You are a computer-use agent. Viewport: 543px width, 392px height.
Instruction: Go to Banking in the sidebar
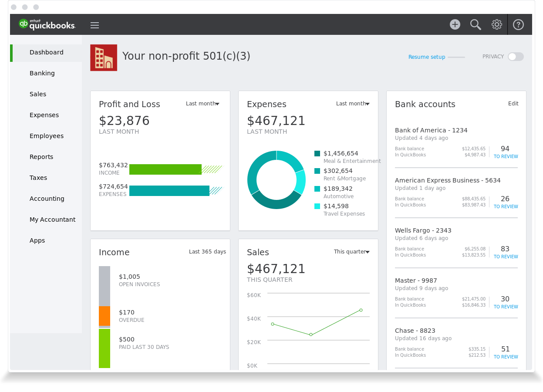point(42,73)
